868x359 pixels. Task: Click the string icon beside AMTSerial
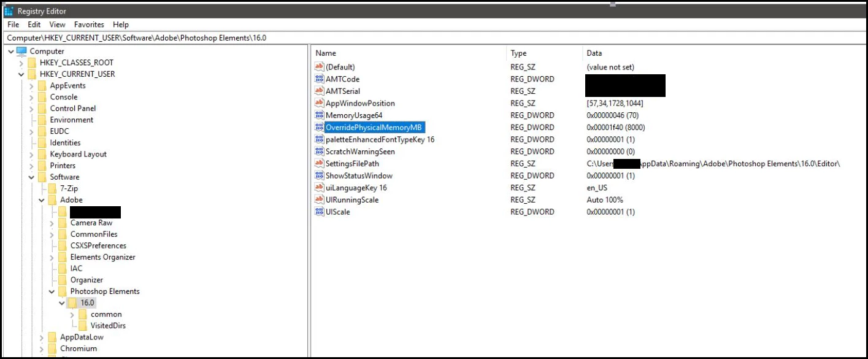(x=319, y=91)
